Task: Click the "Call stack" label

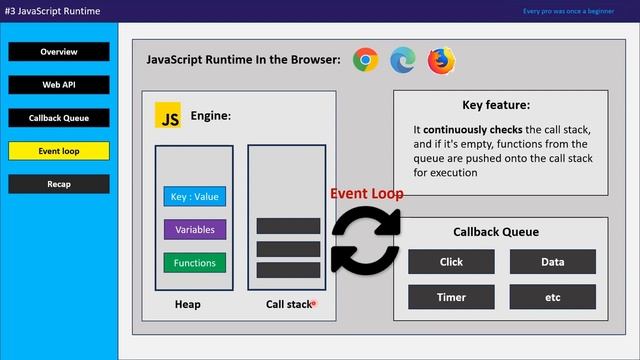Action: click(289, 304)
